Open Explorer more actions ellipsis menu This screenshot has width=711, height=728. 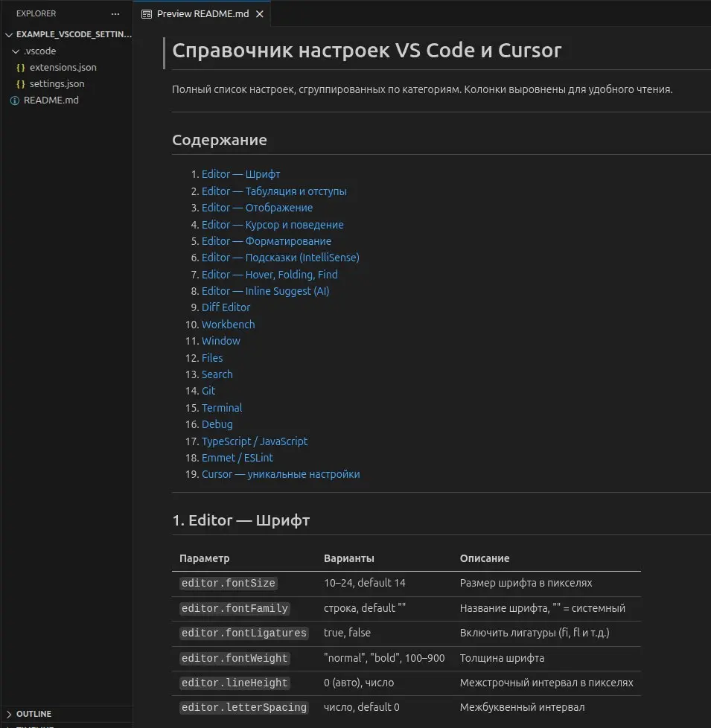pyautogui.click(x=115, y=14)
